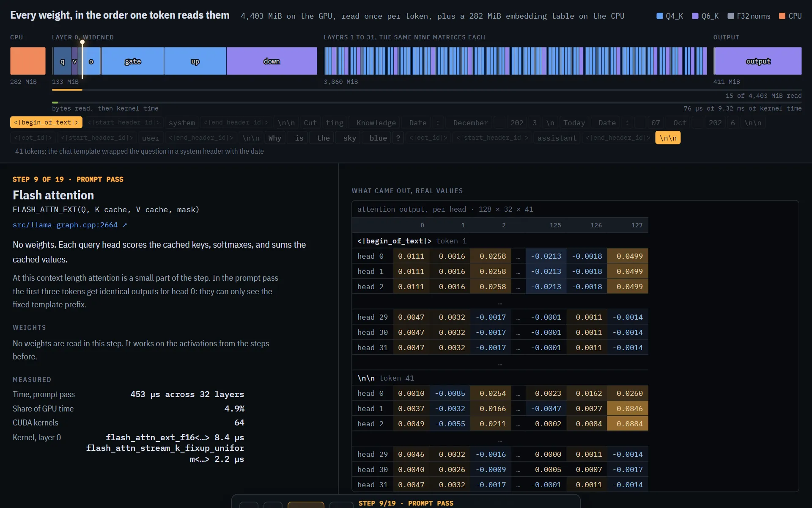Click the layers 1 to 31 striped strip
The height and width of the screenshot is (508, 812).
515,61
